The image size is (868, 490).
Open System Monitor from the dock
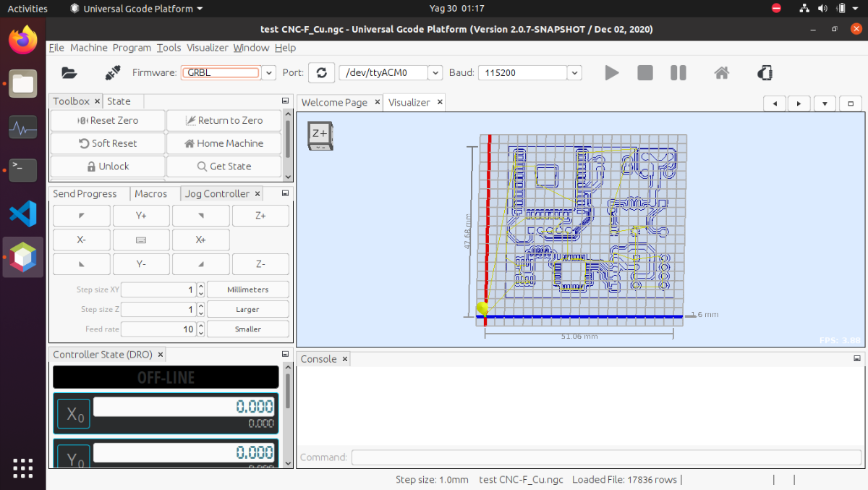pyautogui.click(x=23, y=128)
